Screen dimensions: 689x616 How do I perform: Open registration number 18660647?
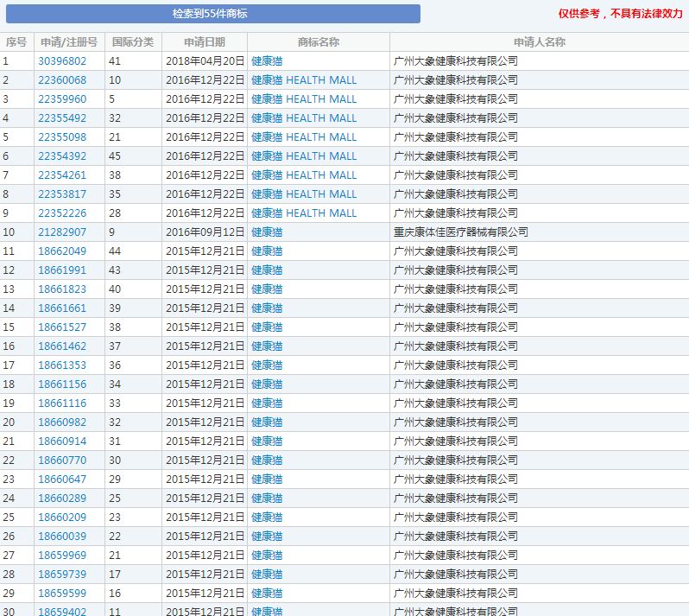pos(62,479)
